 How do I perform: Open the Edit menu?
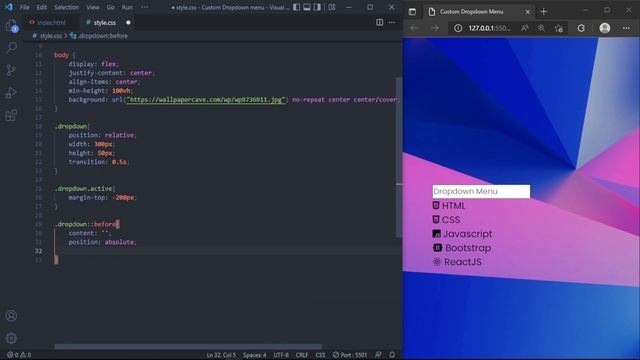tap(41, 7)
